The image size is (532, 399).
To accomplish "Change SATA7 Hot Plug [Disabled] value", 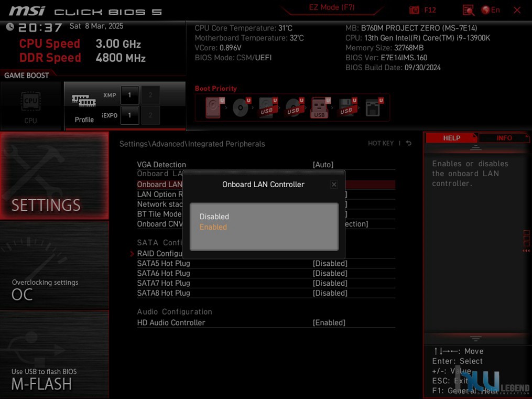I will click(x=330, y=283).
